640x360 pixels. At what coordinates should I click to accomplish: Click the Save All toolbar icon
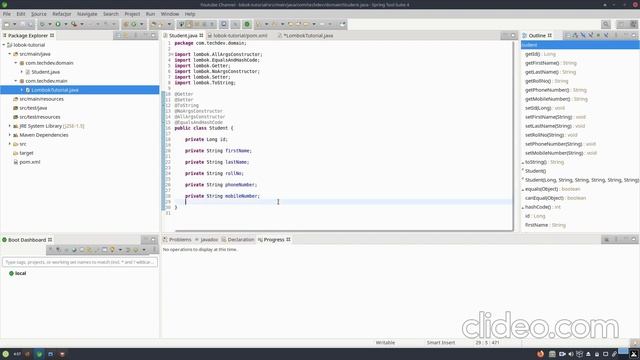click(30, 24)
